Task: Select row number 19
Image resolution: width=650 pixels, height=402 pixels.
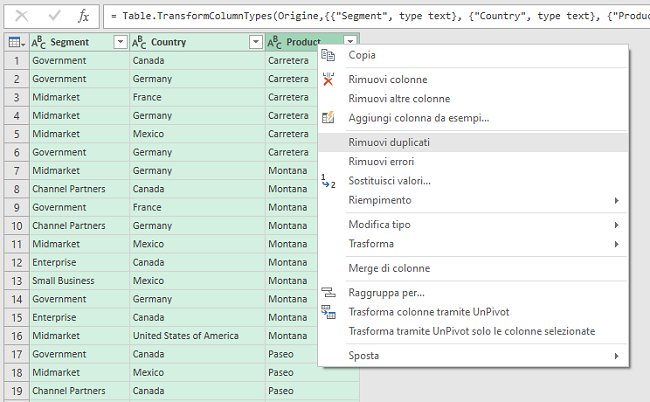Action: click(x=17, y=391)
